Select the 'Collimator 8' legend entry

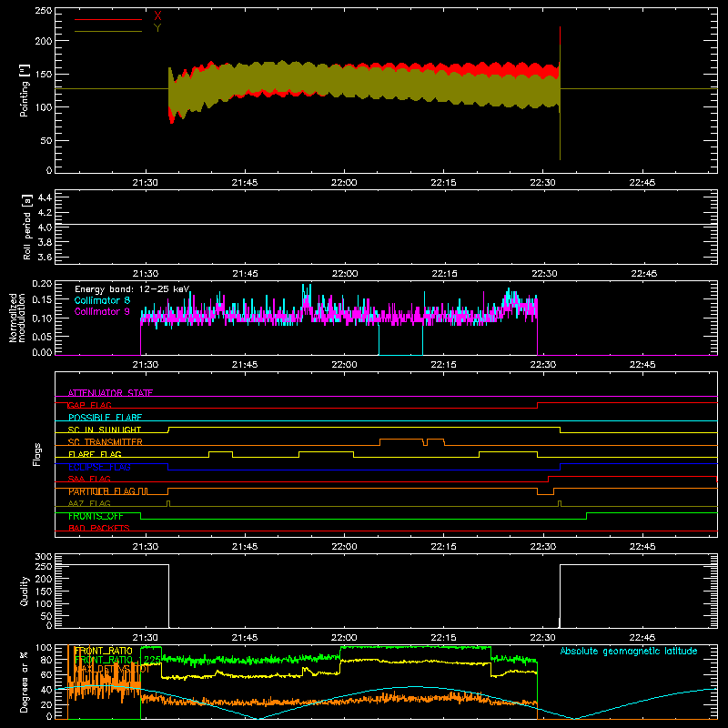coord(102,300)
